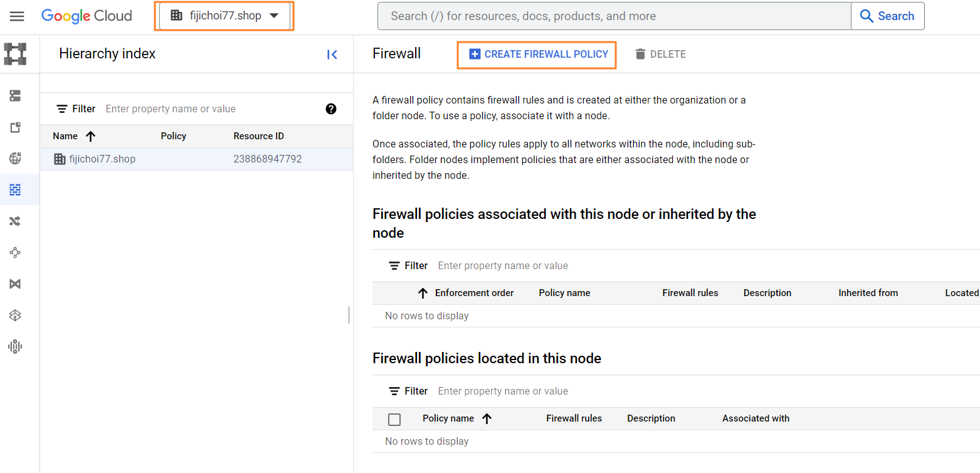Click the sound-wave icon at sidebar bottom
This screenshot has width=980, height=473.
[x=15, y=346]
